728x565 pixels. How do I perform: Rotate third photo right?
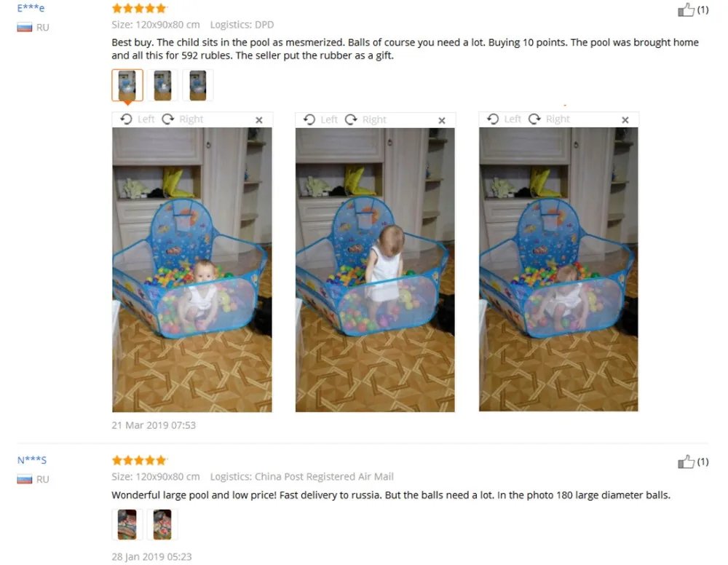tap(549, 119)
